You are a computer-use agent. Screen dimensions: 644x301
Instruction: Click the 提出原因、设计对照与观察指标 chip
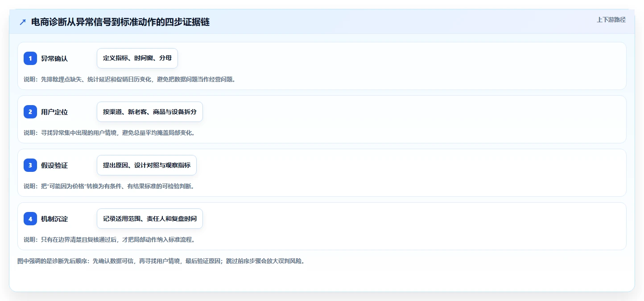click(147, 165)
